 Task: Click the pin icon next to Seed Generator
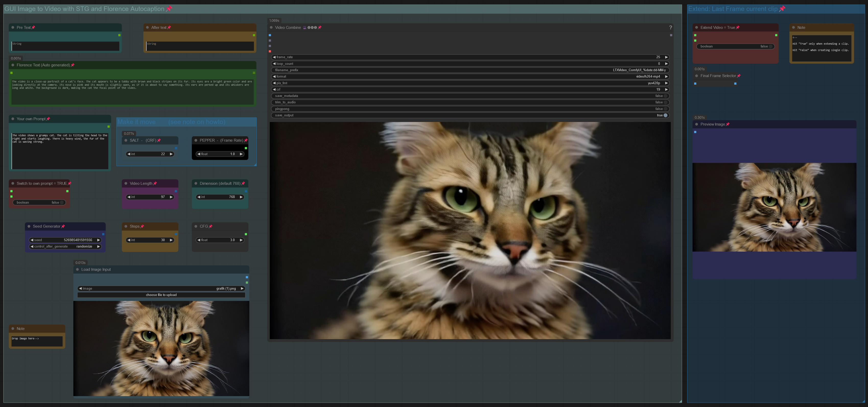63,227
